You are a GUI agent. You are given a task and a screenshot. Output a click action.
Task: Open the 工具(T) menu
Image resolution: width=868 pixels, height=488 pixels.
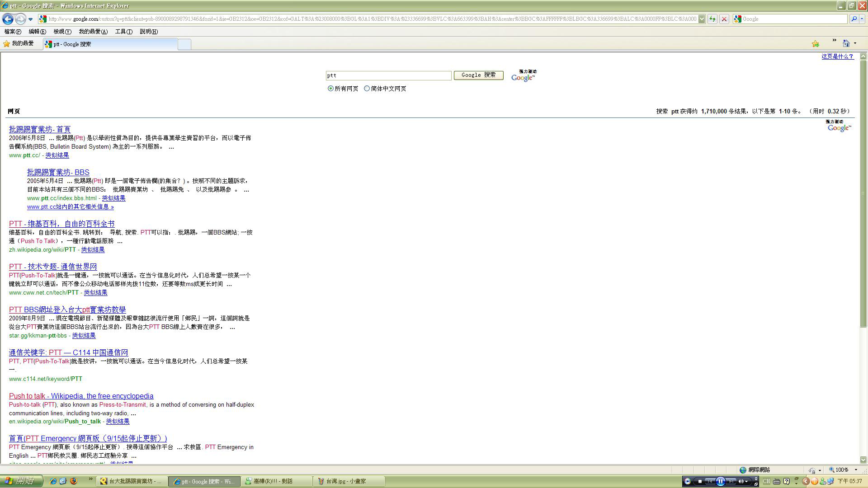(x=123, y=32)
